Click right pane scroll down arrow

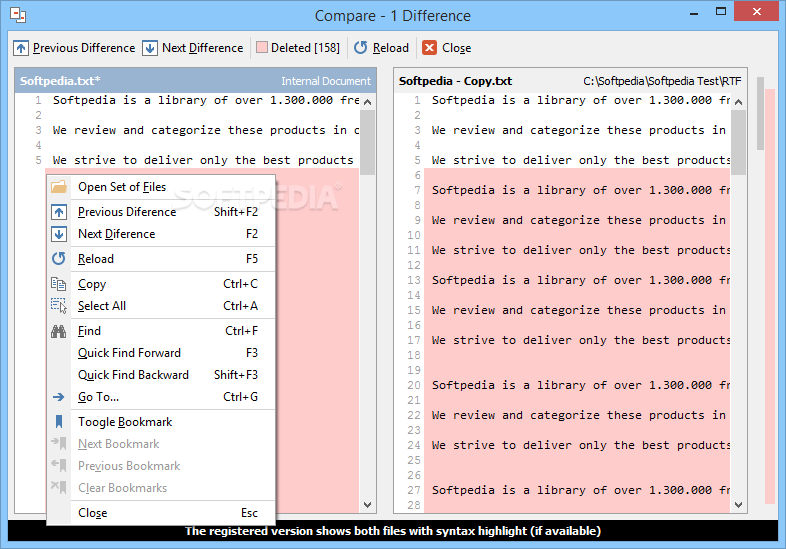[x=738, y=505]
